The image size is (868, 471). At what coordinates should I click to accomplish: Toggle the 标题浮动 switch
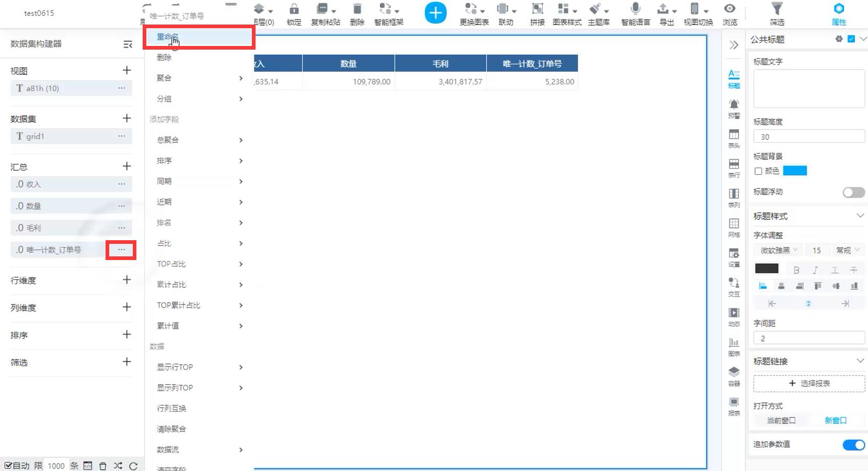(x=854, y=192)
